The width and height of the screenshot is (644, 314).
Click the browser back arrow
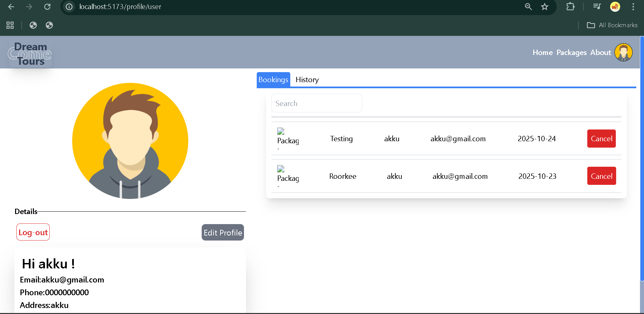(x=11, y=7)
